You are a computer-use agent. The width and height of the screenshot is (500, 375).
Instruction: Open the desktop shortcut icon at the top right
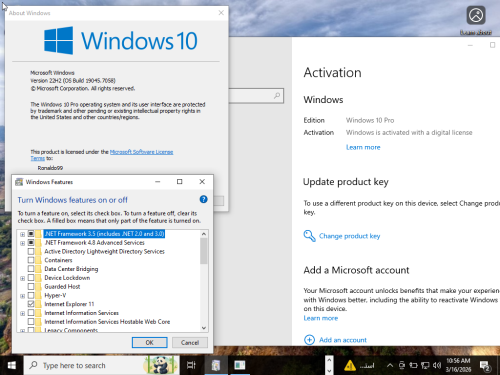(x=476, y=16)
